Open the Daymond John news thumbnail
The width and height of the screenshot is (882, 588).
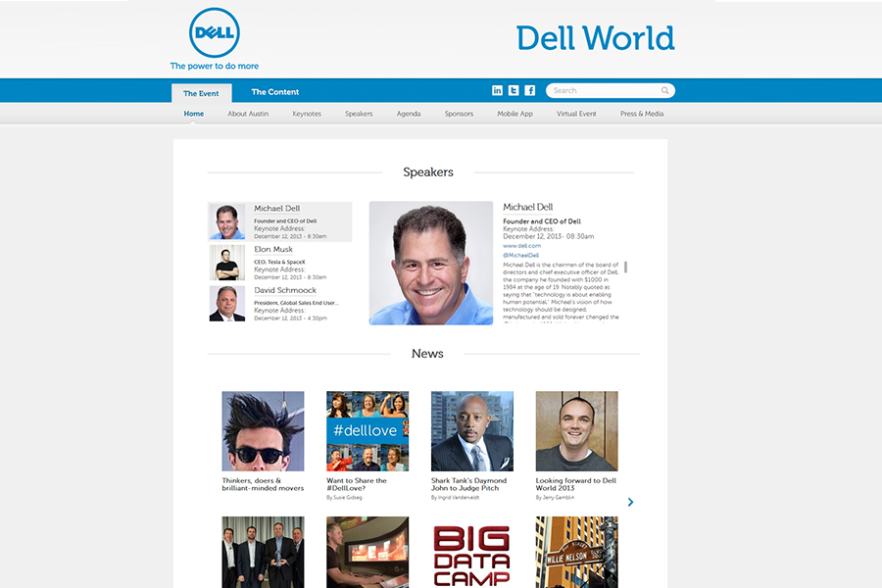(472, 431)
